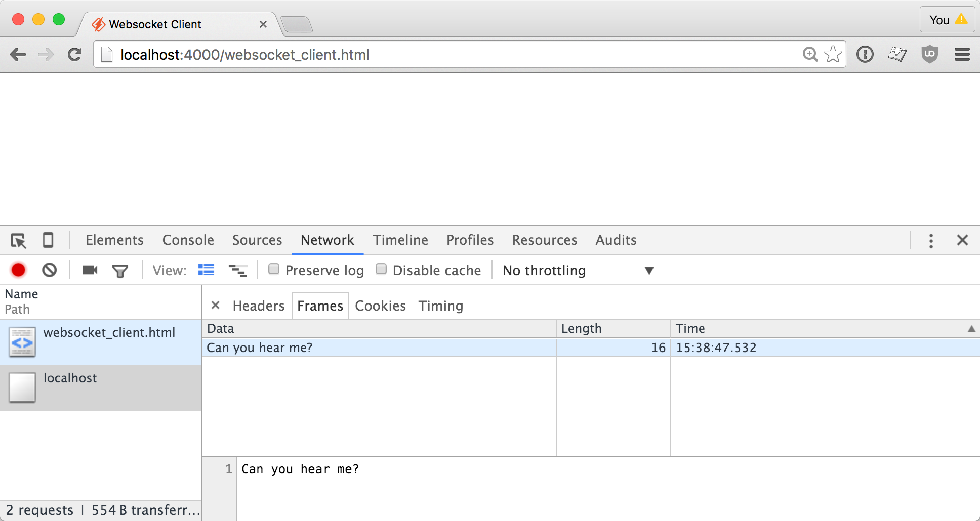The height and width of the screenshot is (521, 980).
Task: Open the Chrome hamburger menu
Action: pos(962,54)
